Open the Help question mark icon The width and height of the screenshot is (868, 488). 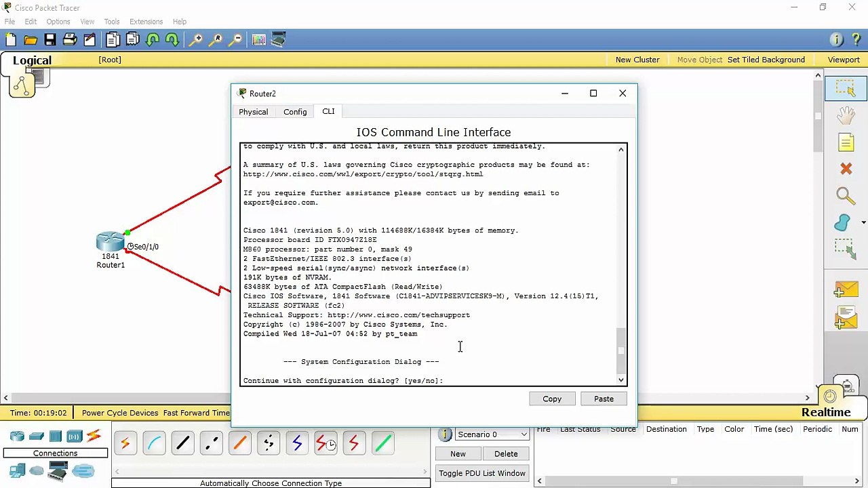(856, 40)
